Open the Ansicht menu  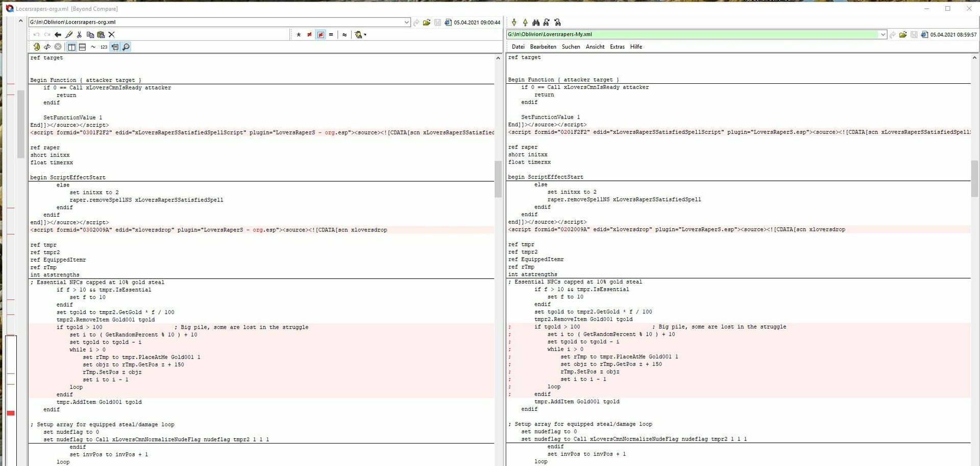pos(595,46)
